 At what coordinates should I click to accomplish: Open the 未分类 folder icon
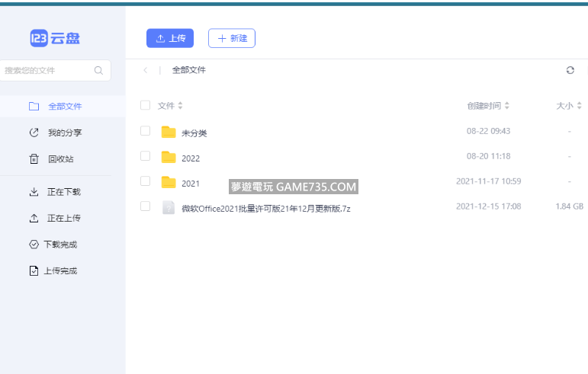[x=169, y=132]
